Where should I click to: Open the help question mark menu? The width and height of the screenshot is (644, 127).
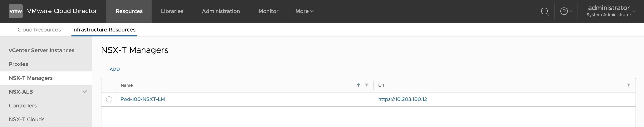[x=566, y=11]
